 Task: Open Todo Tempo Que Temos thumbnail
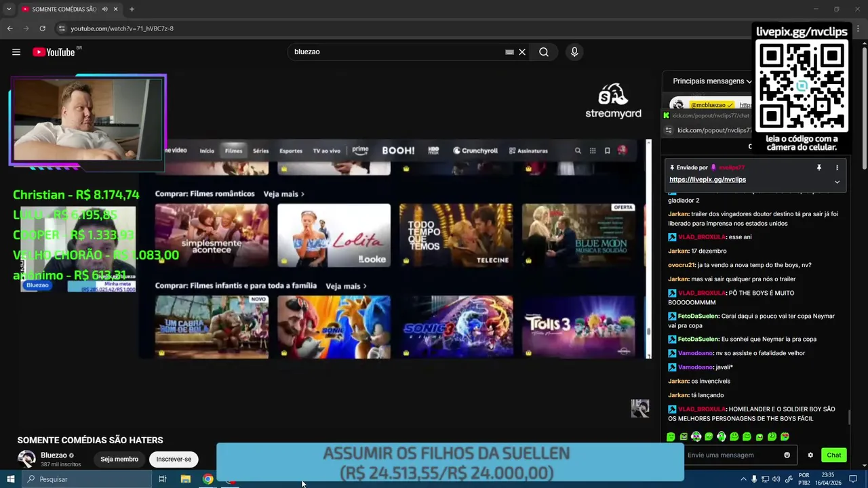pos(456,235)
